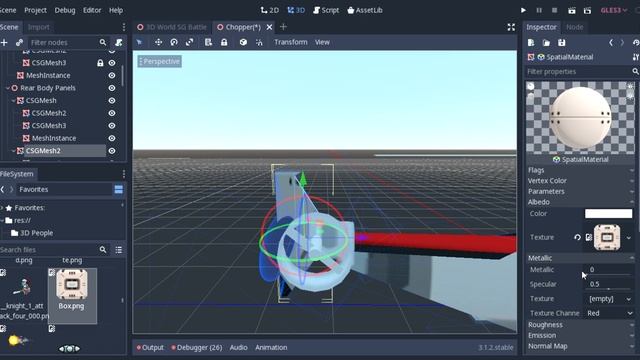This screenshot has height=360, width=640.
Task: Instance a child scene link icon
Action: pos(19,42)
